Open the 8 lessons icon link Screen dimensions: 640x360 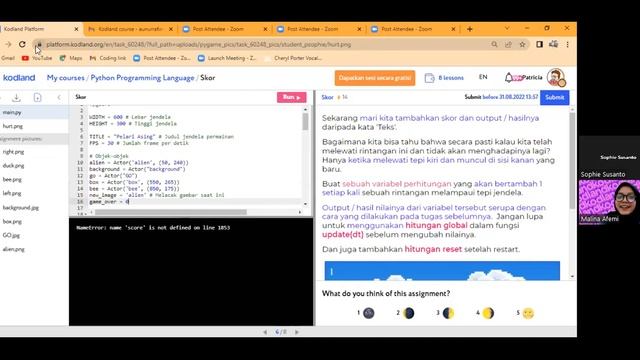pos(444,78)
